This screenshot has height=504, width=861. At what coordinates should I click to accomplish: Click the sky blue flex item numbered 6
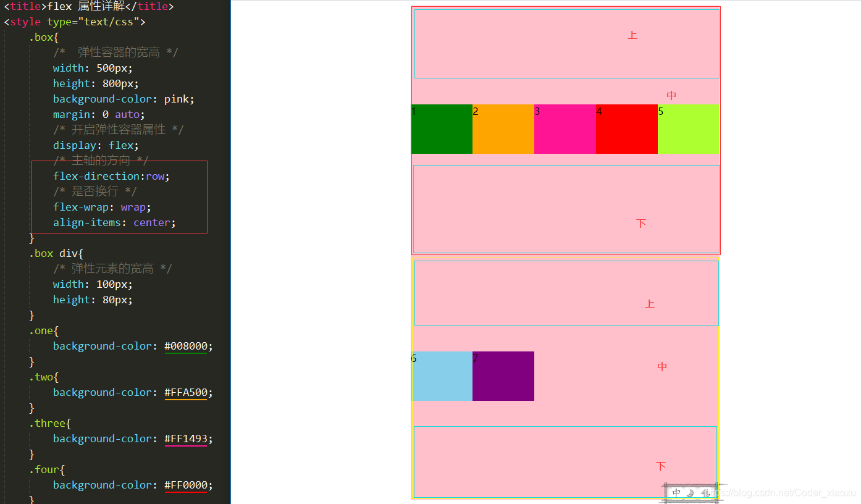[442, 376]
